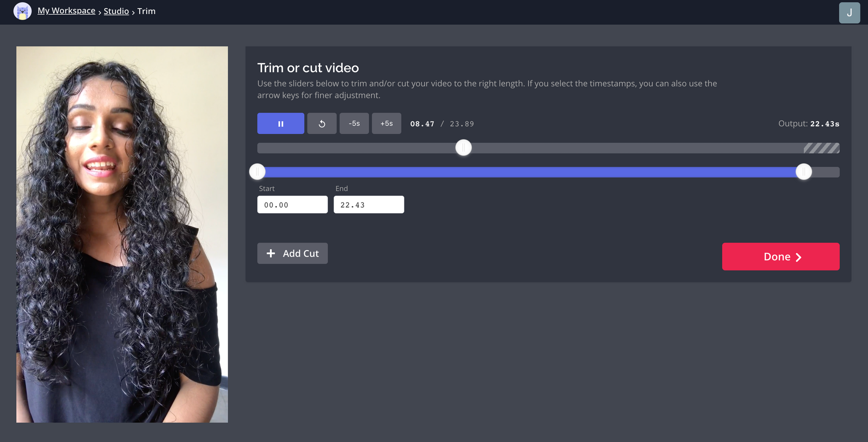This screenshot has width=868, height=442.
Task: Go to the Studio breadcrumb link
Action: click(116, 11)
